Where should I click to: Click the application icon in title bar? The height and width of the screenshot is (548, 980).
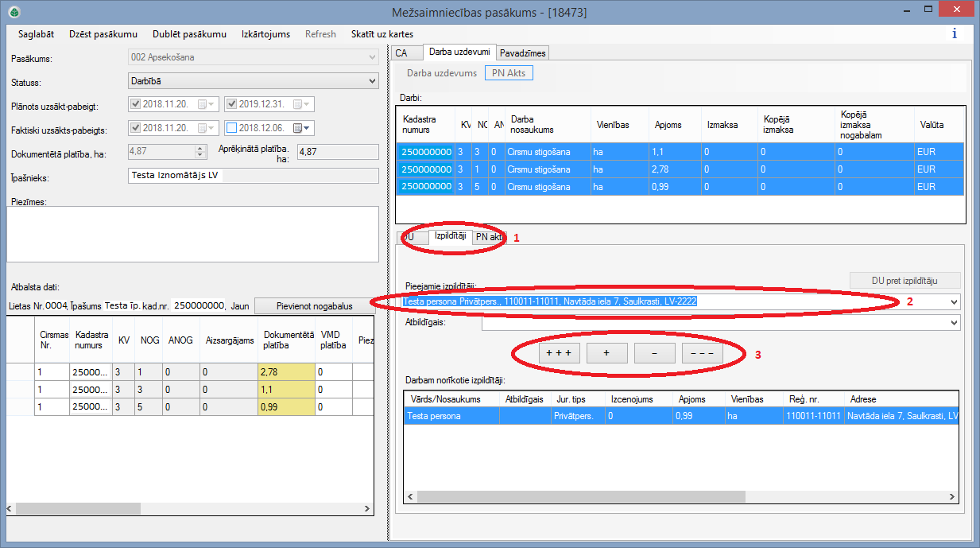[14, 12]
